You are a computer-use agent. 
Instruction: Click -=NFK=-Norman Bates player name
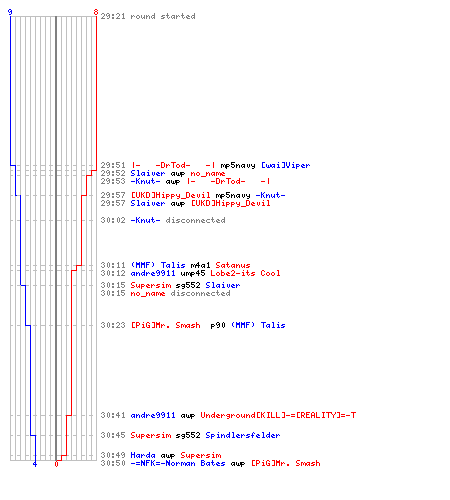pos(178,463)
